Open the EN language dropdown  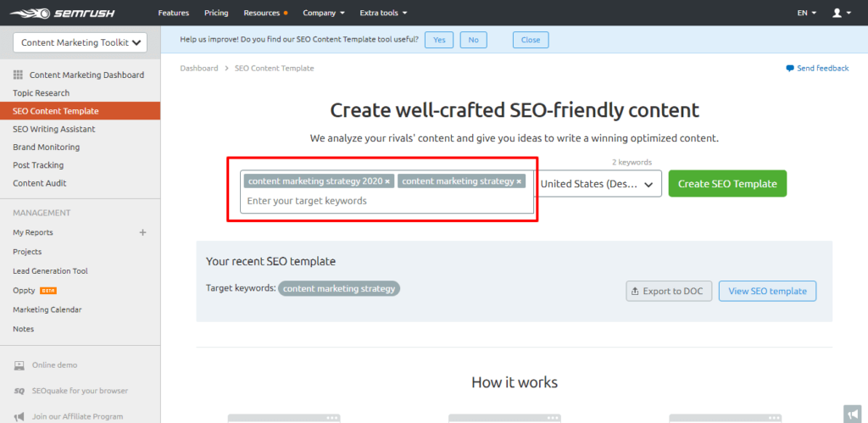coord(807,13)
